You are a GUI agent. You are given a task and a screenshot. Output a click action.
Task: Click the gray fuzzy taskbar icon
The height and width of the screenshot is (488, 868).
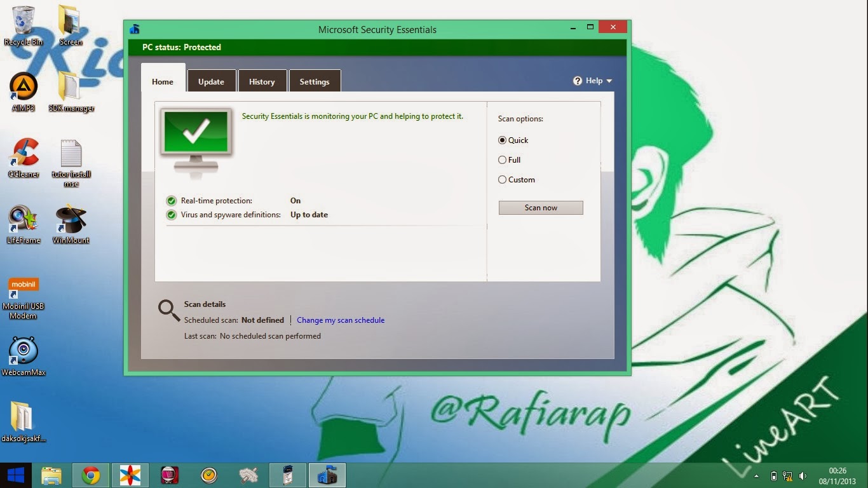point(248,475)
